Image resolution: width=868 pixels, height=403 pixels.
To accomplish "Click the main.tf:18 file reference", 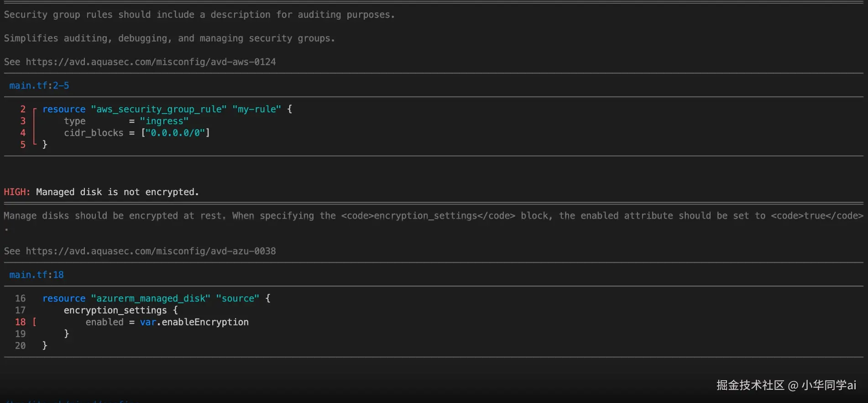I will point(37,275).
